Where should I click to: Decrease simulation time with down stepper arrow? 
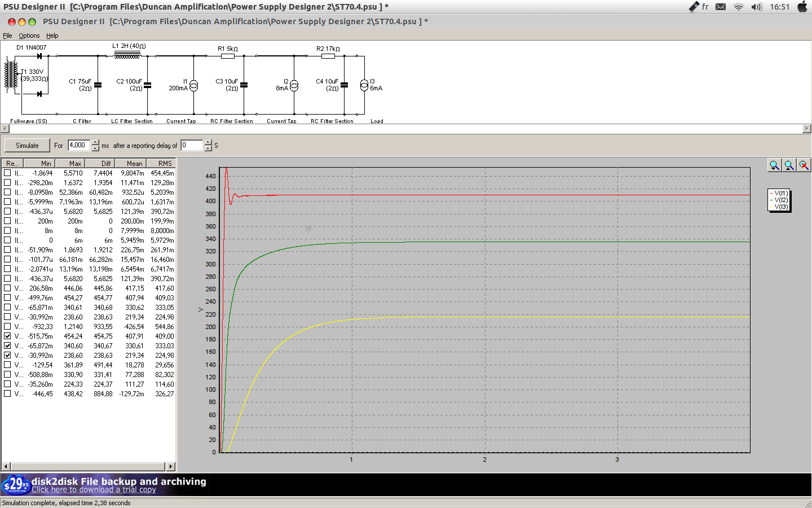click(95, 148)
